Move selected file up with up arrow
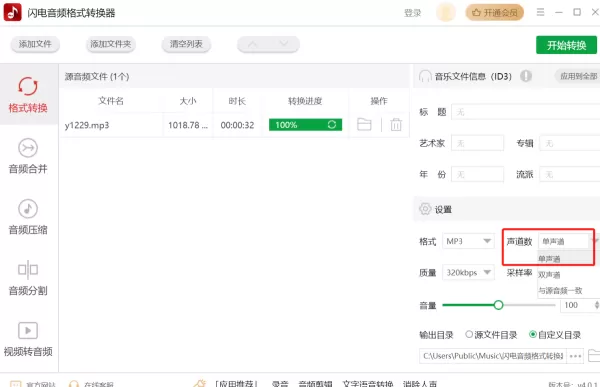Image resolution: width=600 pixels, height=387 pixels. [253, 44]
